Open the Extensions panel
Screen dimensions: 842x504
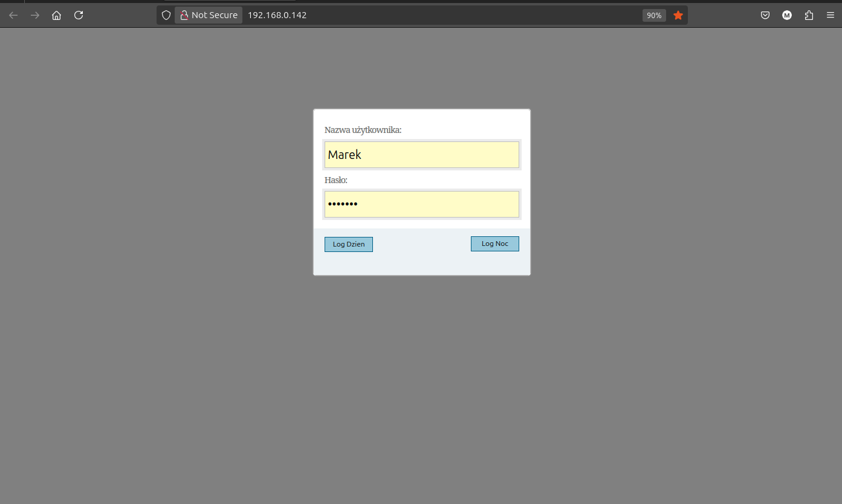click(x=809, y=15)
